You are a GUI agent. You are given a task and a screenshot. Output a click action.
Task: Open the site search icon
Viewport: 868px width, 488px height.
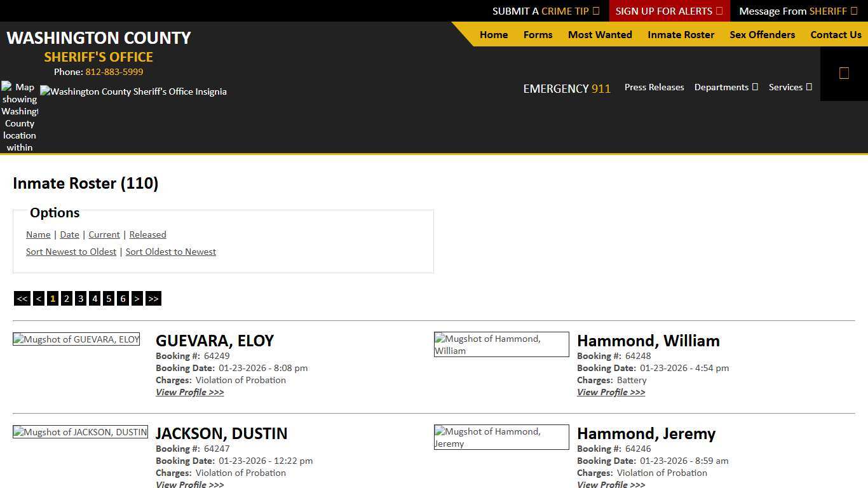click(844, 72)
